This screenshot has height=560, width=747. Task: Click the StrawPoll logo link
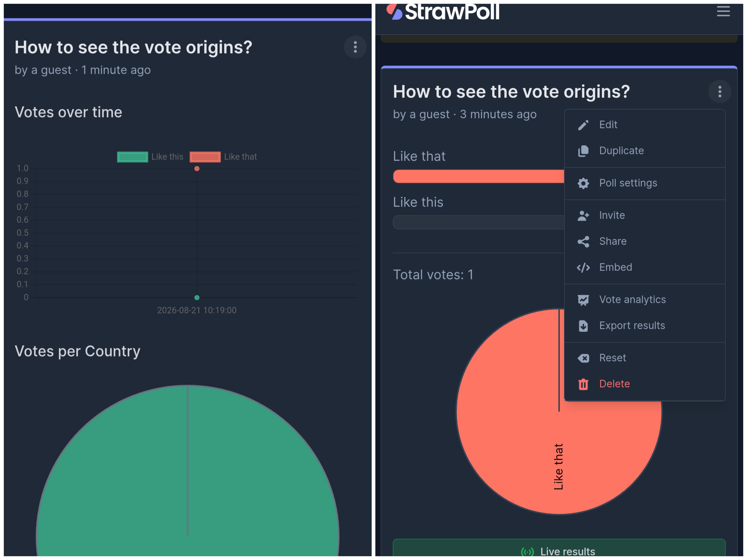click(x=443, y=12)
